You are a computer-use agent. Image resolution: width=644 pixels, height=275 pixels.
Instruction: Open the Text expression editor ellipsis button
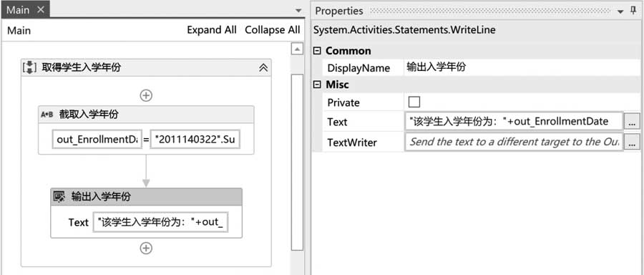(x=632, y=122)
